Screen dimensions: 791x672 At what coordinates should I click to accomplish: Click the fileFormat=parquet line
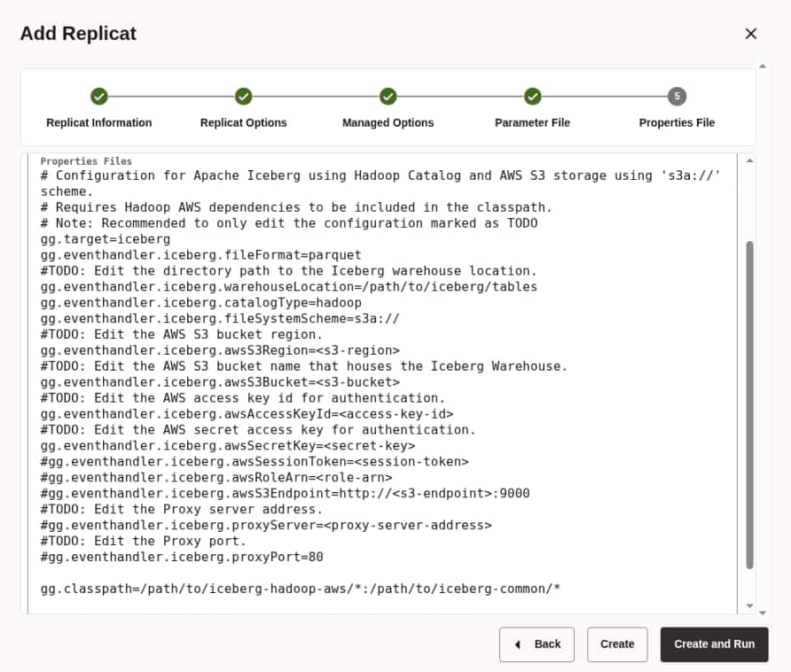pos(200,254)
